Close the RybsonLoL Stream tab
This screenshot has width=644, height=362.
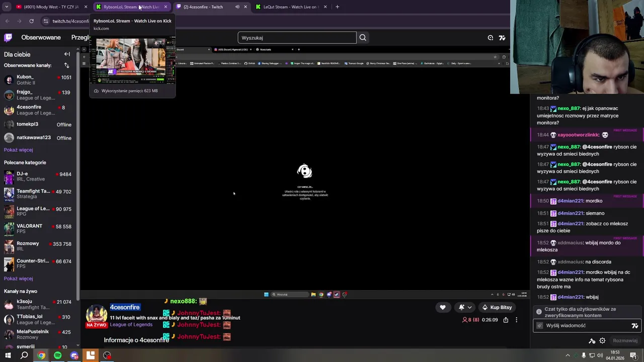click(x=166, y=7)
